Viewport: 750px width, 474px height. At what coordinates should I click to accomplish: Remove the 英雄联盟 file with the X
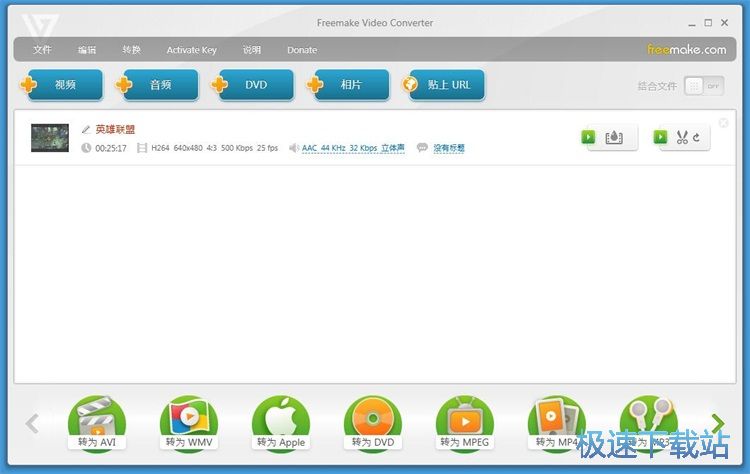[x=724, y=123]
